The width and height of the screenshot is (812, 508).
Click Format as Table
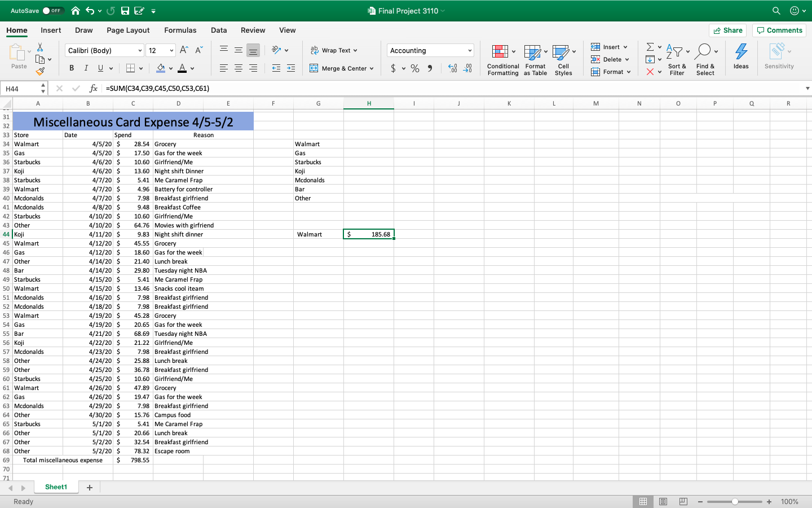click(x=535, y=60)
